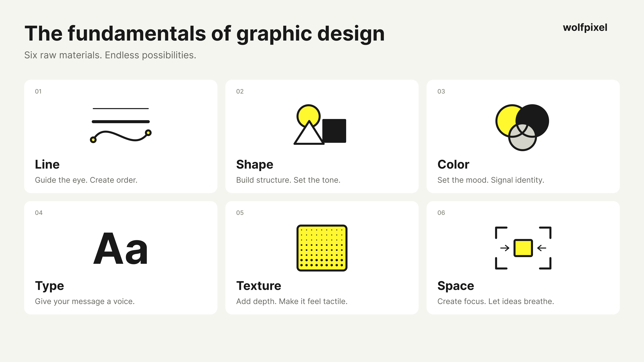Click the '02' card number
Image resolution: width=644 pixels, height=362 pixels.
[x=240, y=92]
